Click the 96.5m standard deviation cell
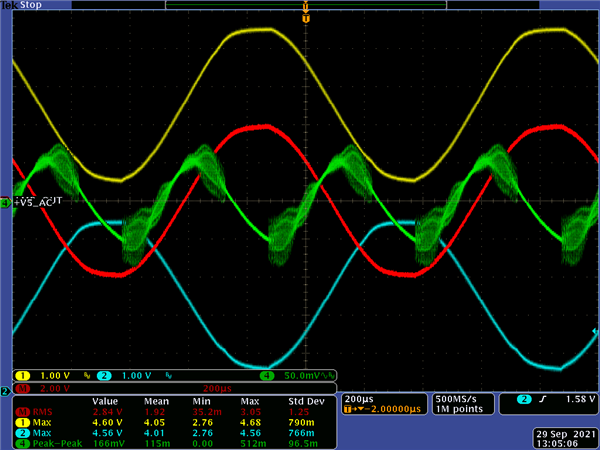The image size is (600, 450). [303, 443]
